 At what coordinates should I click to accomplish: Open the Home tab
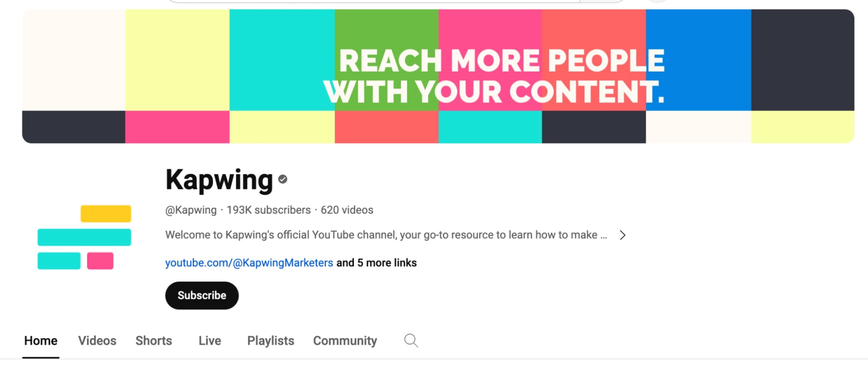click(41, 341)
